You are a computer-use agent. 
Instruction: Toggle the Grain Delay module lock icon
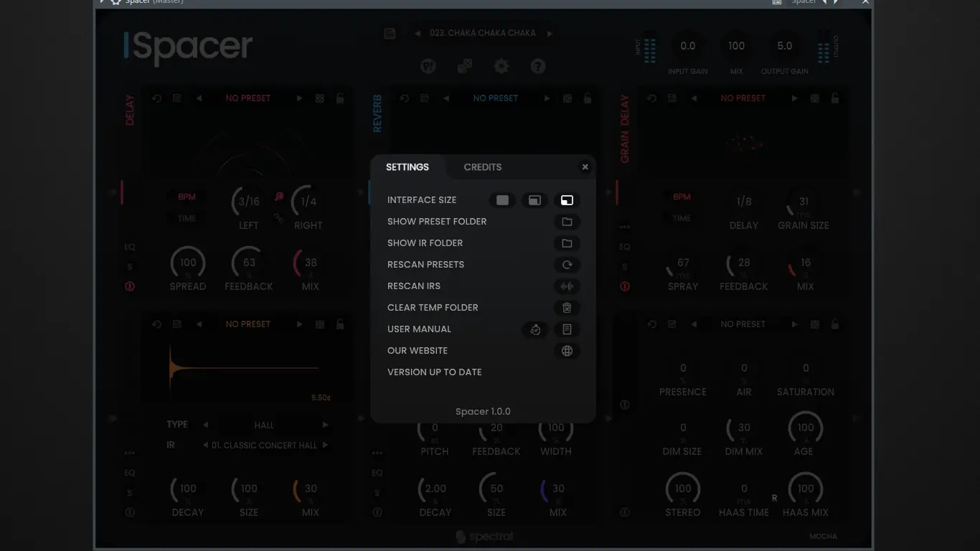835,98
